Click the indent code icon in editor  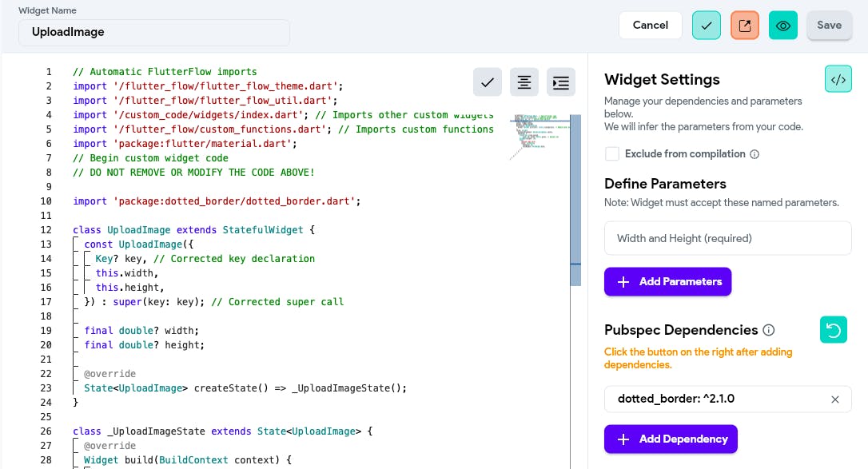pyautogui.click(x=561, y=81)
